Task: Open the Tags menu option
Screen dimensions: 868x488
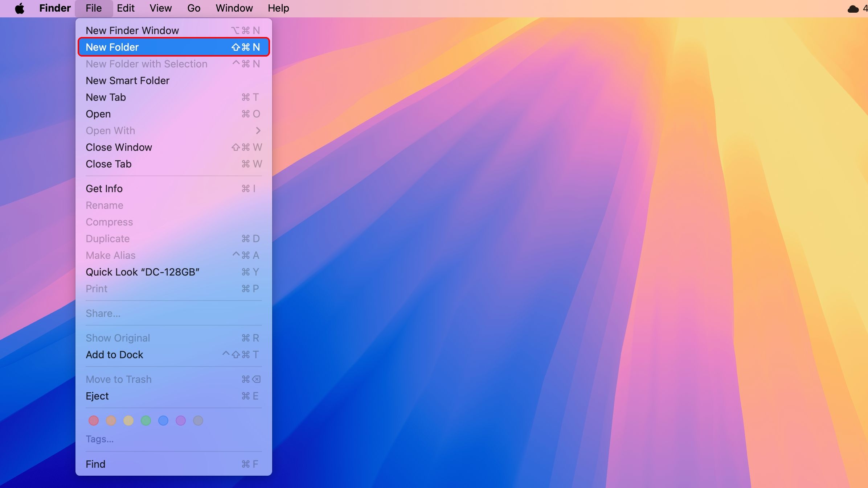Action: pyautogui.click(x=99, y=439)
